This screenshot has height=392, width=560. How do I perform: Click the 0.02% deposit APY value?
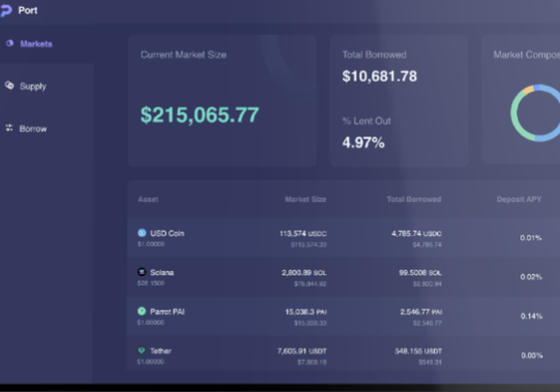coord(531,277)
